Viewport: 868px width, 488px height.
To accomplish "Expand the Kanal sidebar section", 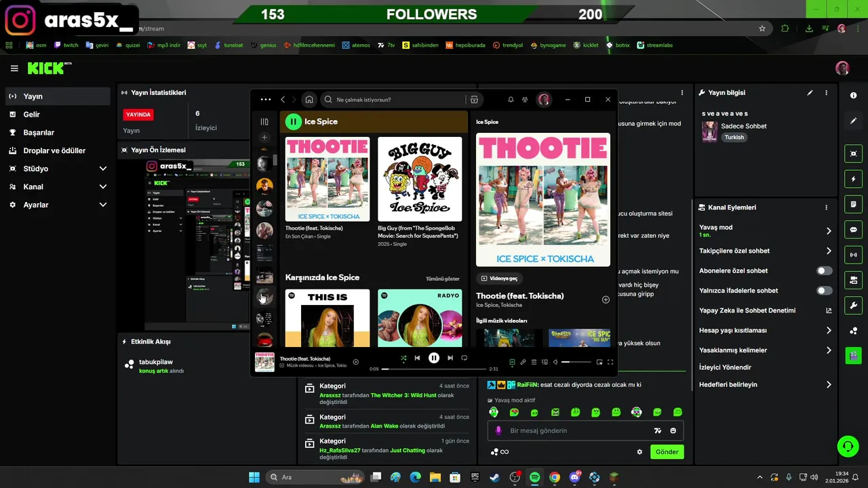I will coord(57,186).
